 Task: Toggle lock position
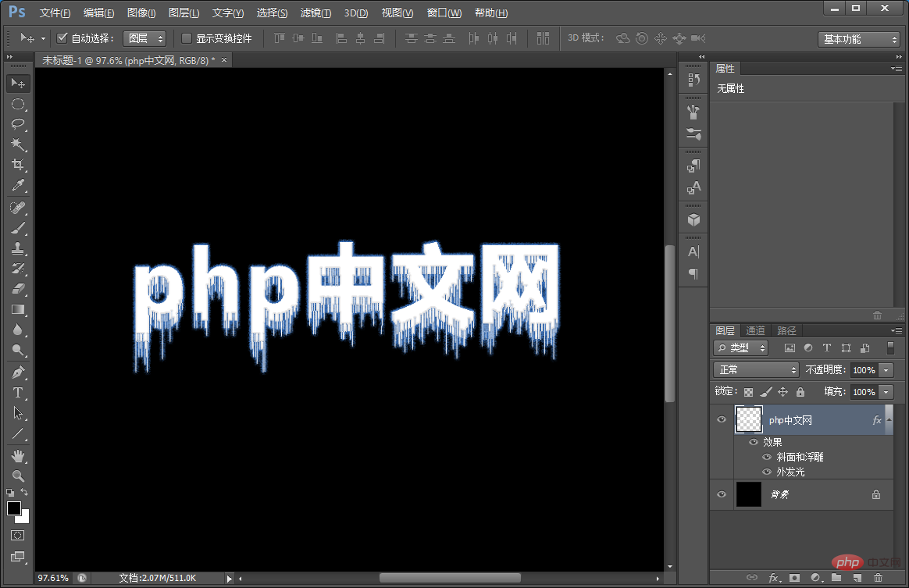pyautogui.click(x=782, y=392)
